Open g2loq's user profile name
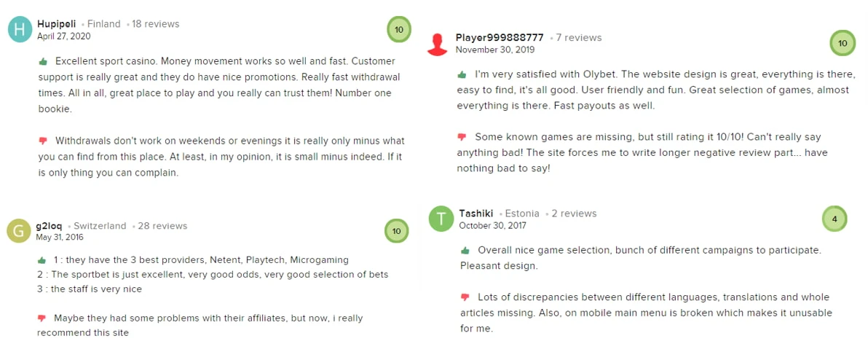Viewport: 868px width, 360px height. click(x=50, y=226)
